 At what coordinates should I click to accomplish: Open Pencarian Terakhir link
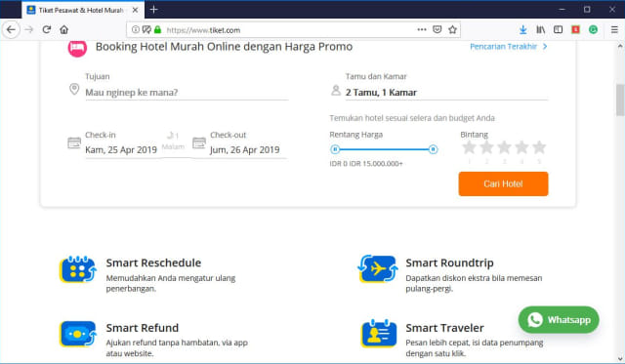tap(508, 47)
